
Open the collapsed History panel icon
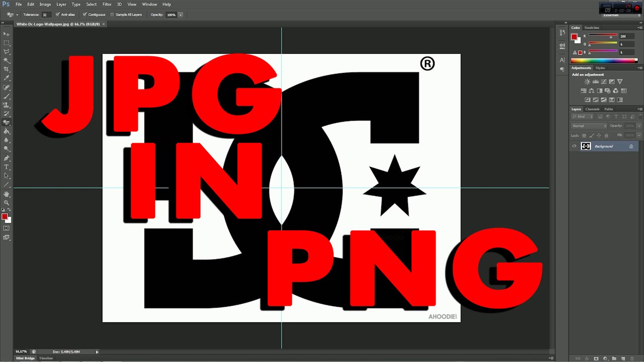(562, 33)
